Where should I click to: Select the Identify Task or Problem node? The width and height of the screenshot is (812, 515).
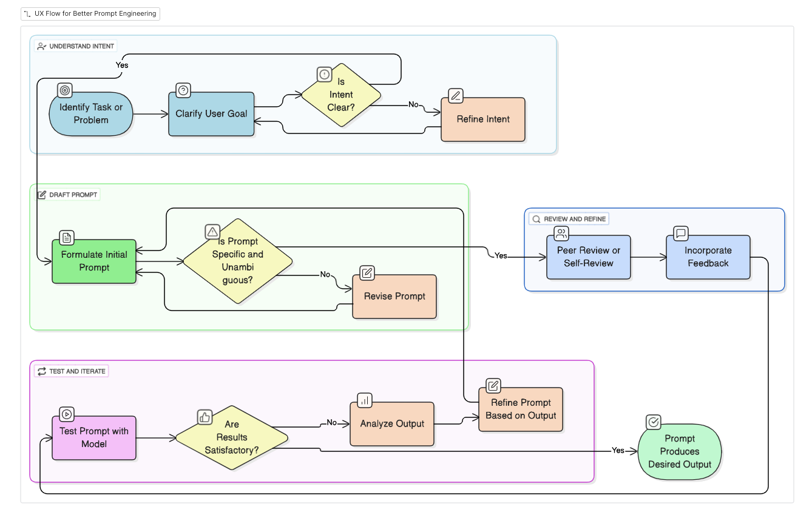click(91, 114)
